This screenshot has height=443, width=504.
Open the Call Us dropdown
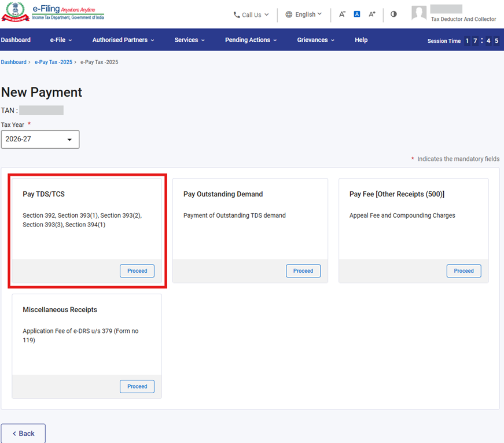(251, 15)
